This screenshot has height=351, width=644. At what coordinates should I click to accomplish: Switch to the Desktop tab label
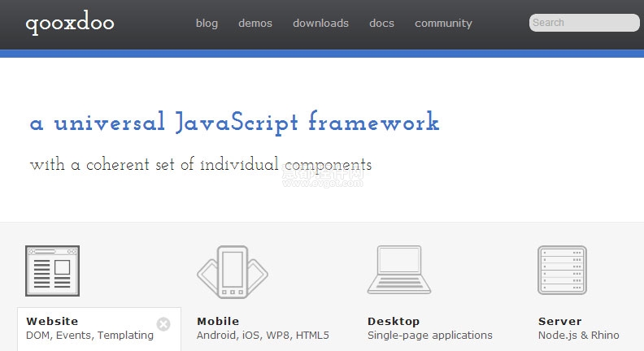[394, 322]
